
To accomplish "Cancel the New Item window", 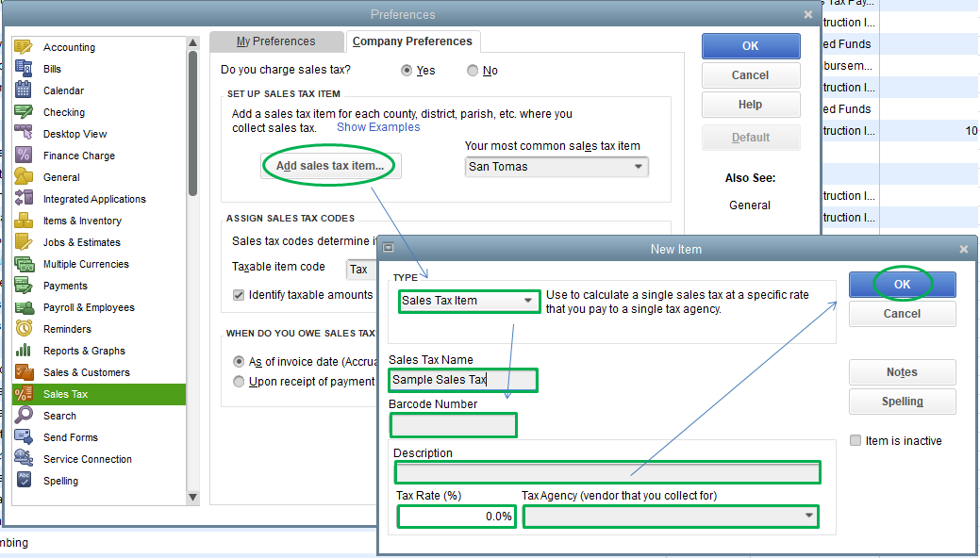I will 902,314.
